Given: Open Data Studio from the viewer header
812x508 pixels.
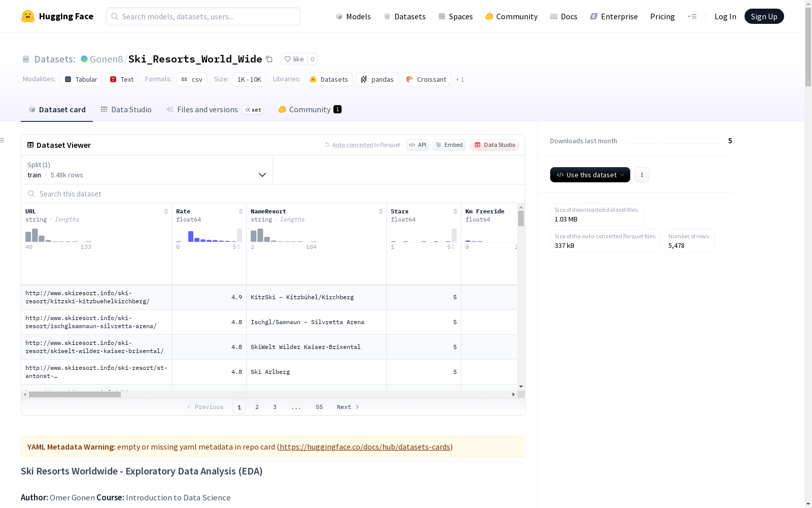Looking at the screenshot, I should click(495, 145).
